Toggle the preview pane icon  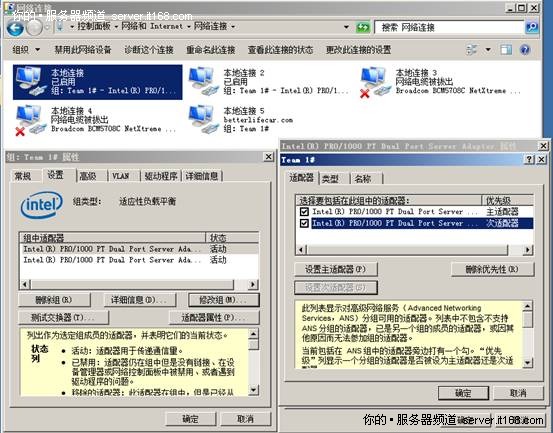coord(506,50)
